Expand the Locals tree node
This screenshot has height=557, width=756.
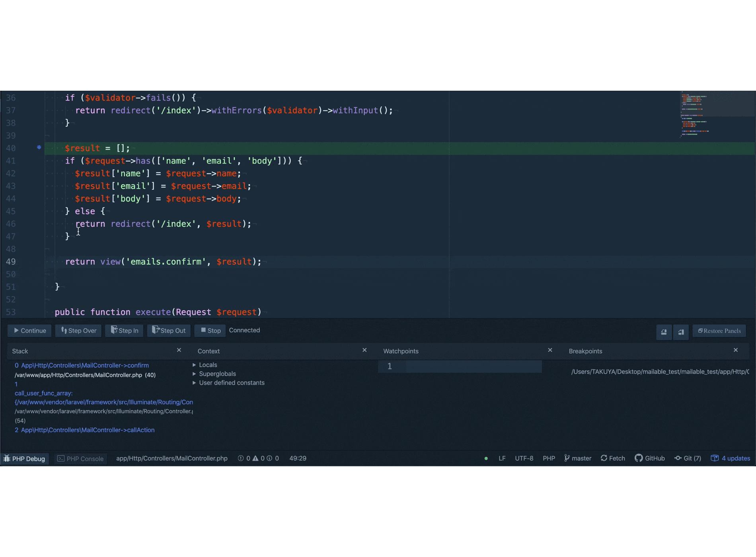pos(194,365)
